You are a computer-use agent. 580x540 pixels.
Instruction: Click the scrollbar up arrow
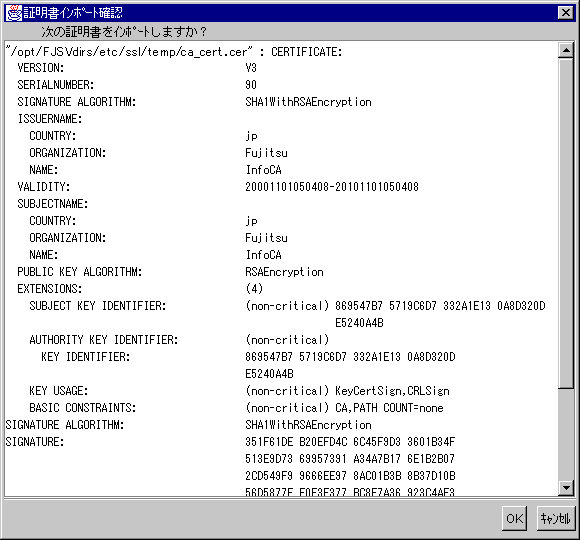[566, 50]
